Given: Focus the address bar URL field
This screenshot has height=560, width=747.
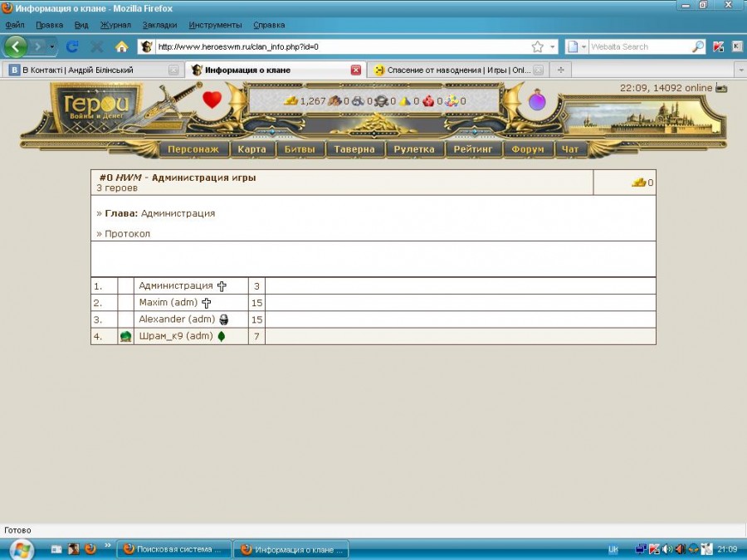Looking at the screenshot, I should [343, 46].
